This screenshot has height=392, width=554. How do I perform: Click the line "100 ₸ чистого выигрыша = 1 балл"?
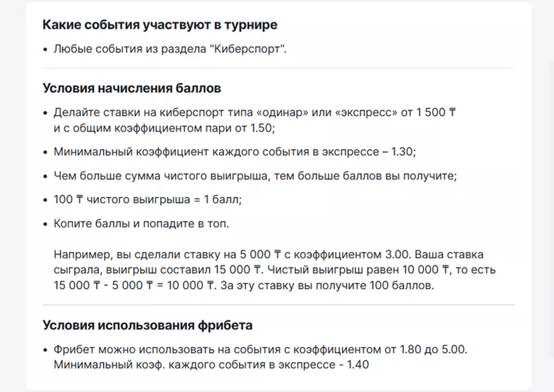(148, 200)
